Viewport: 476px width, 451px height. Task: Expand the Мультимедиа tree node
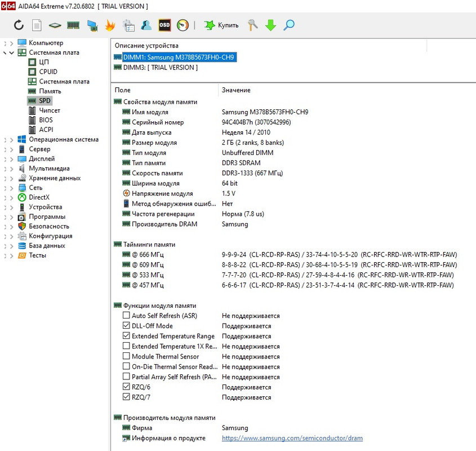tap(11, 169)
